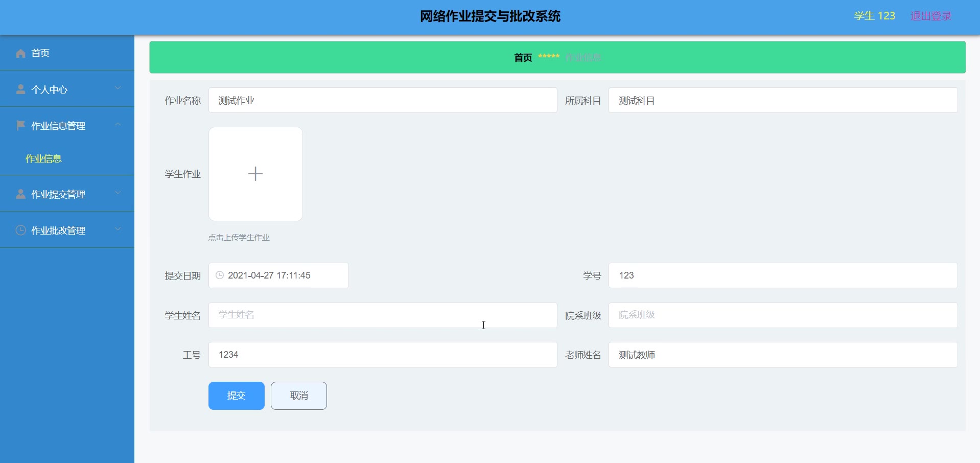Click the 网络作业提交与批改系统 title

tap(490, 16)
